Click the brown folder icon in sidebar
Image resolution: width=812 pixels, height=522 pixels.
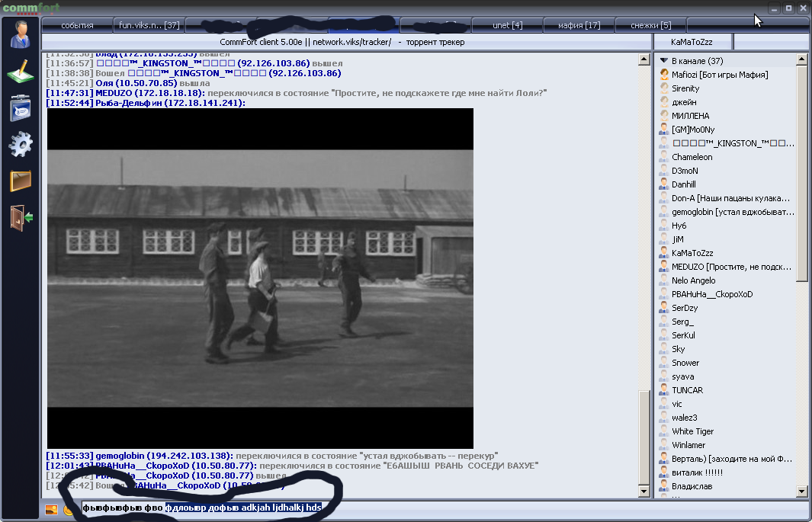tap(21, 181)
